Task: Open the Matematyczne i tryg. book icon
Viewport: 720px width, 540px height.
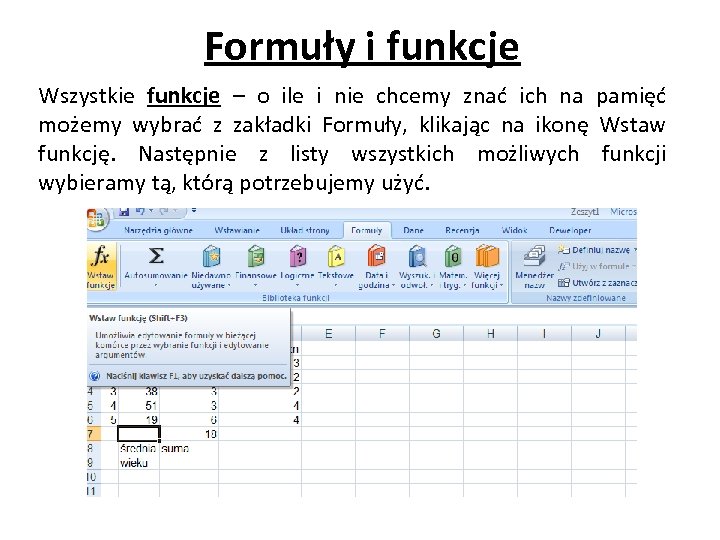Action: [453, 256]
